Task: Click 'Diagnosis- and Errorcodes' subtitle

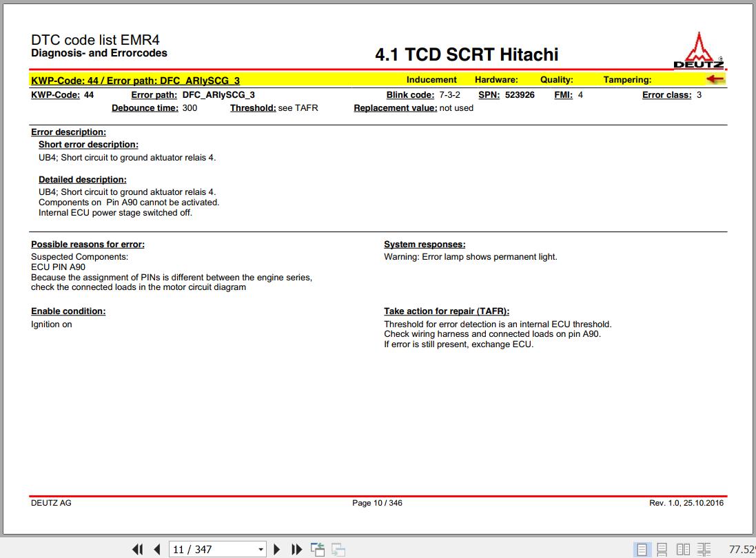Action: (99, 53)
